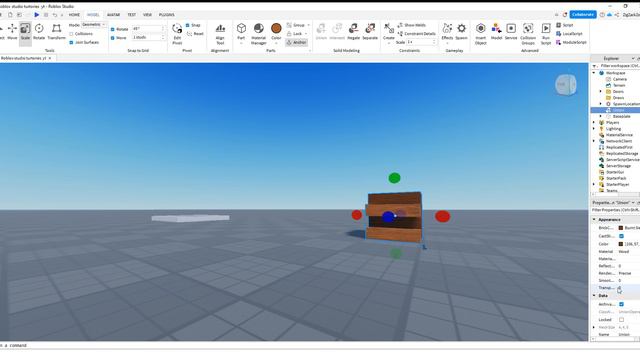Toggle the CastShadow property checkbox

point(621,236)
